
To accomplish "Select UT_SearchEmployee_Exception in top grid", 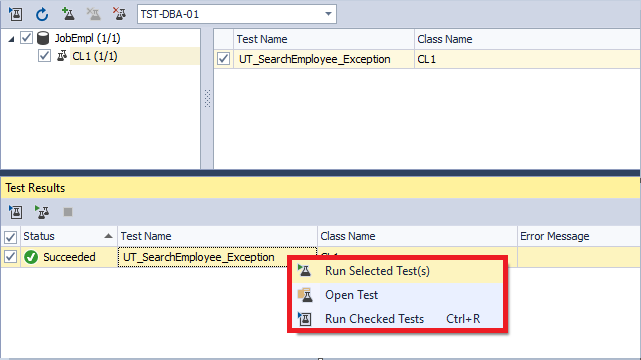I will pos(314,59).
